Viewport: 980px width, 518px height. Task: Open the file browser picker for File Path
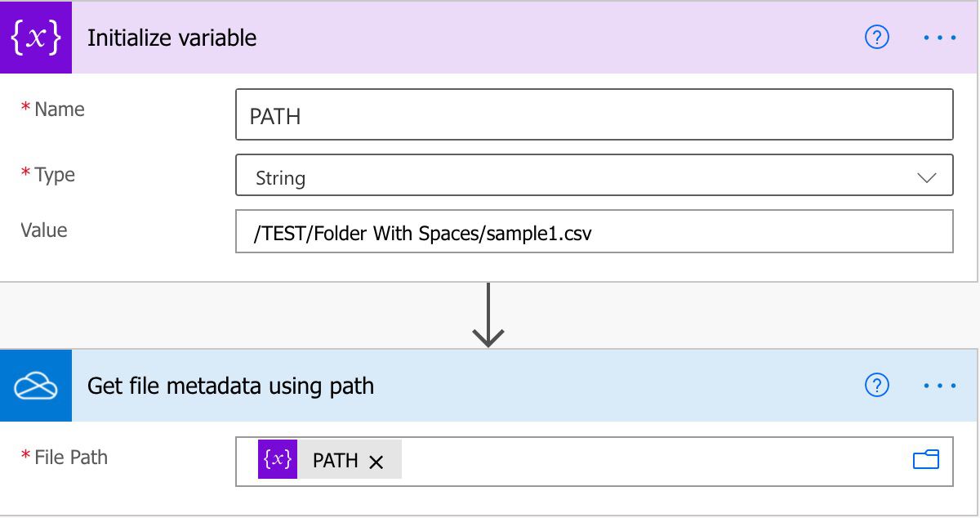click(927, 460)
